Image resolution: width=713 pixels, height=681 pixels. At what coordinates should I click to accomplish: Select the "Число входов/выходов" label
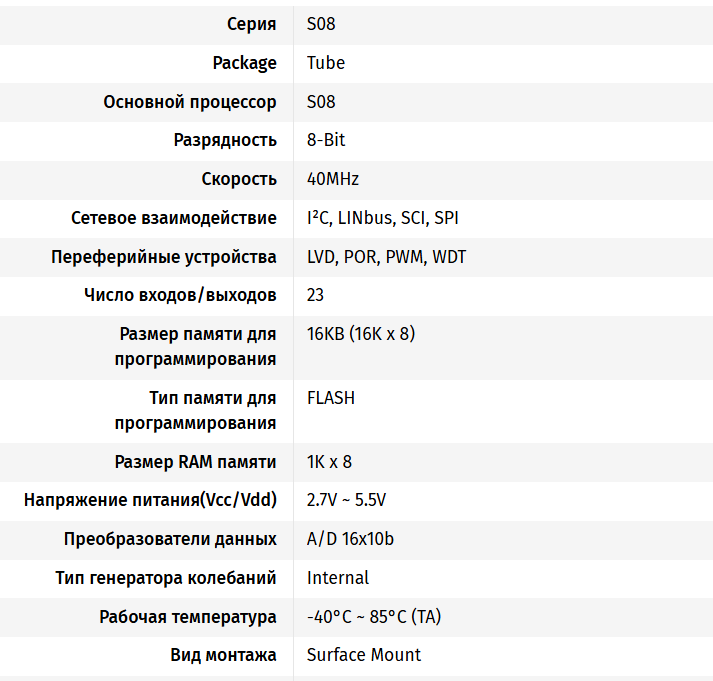(180, 296)
